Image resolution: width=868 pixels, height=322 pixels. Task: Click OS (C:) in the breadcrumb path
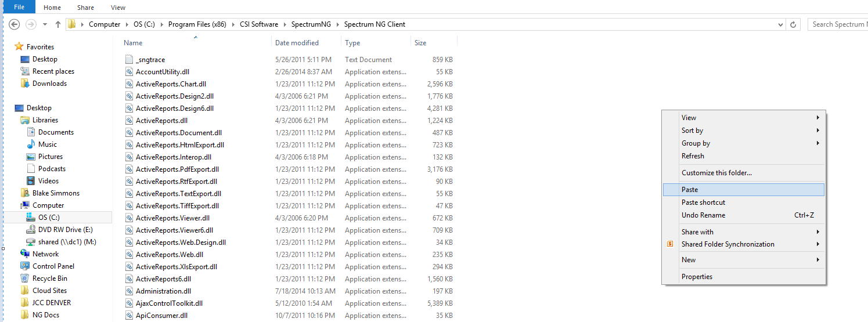click(144, 24)
